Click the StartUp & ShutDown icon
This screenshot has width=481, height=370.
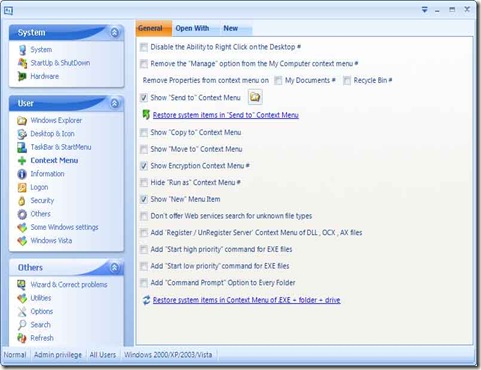[22, 63]
